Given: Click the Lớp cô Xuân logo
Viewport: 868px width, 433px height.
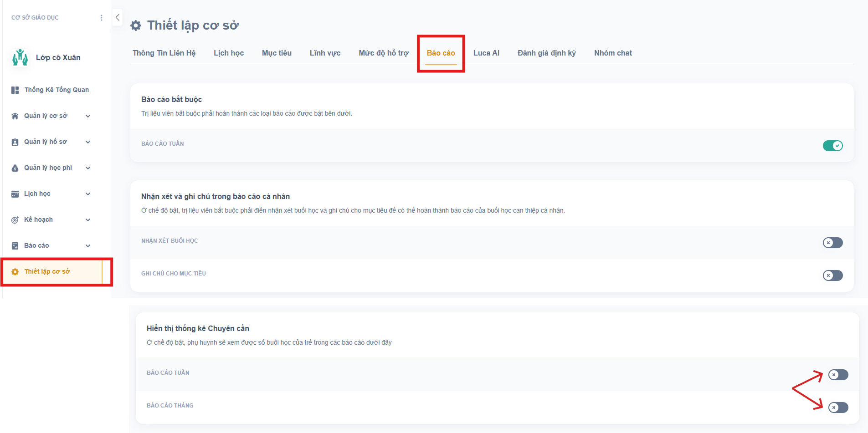Looking at the screenshot, I should 20,58.
